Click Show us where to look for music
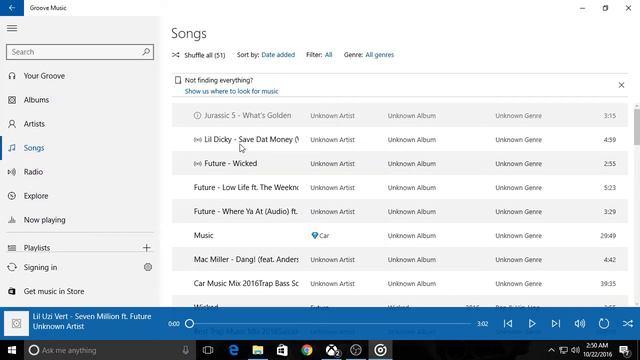Screen dimensions: 640x360 [x=231, y=91]
